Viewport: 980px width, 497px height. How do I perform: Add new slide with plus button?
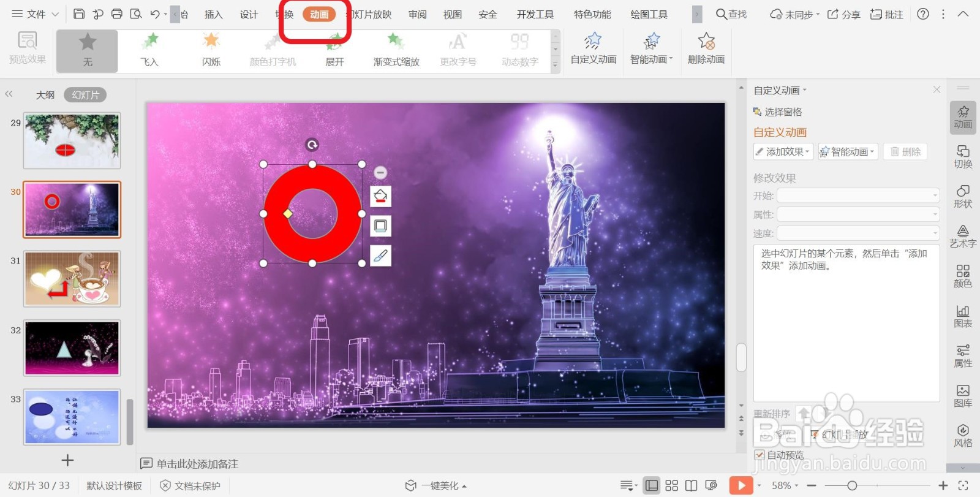[67, 460]
